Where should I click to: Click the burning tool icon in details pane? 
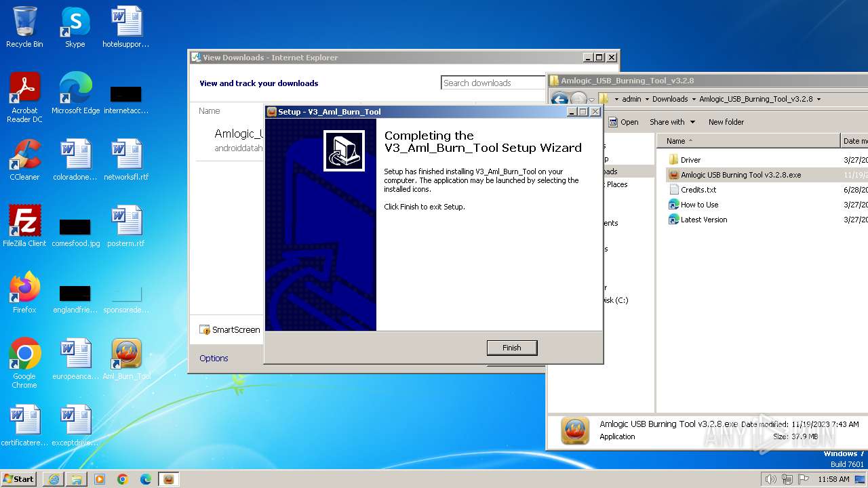(575, 430)
